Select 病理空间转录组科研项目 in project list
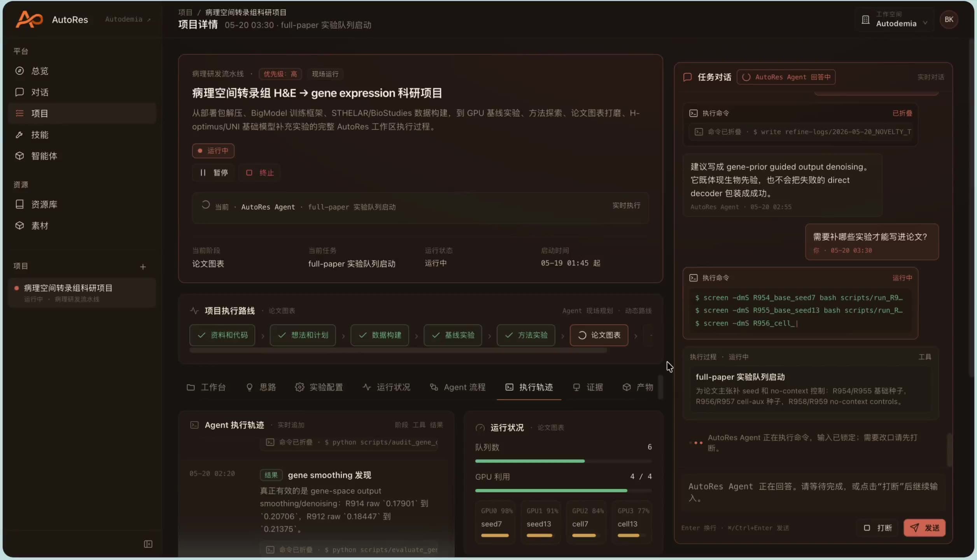The height and width of the screenshot is (560, 977). click(82, 292)
